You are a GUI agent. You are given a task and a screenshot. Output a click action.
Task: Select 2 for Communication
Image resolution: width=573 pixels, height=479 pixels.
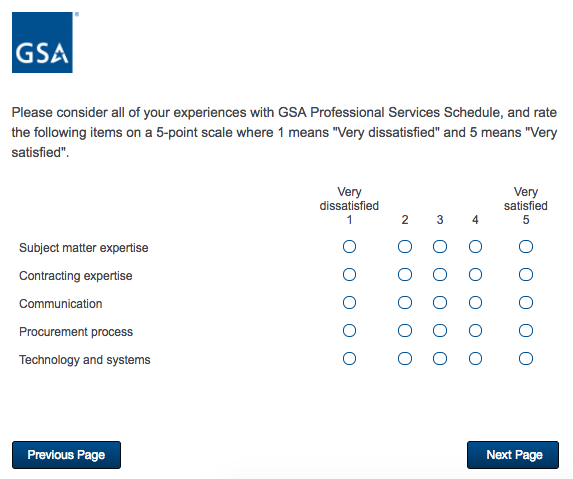tap(405, 303)
